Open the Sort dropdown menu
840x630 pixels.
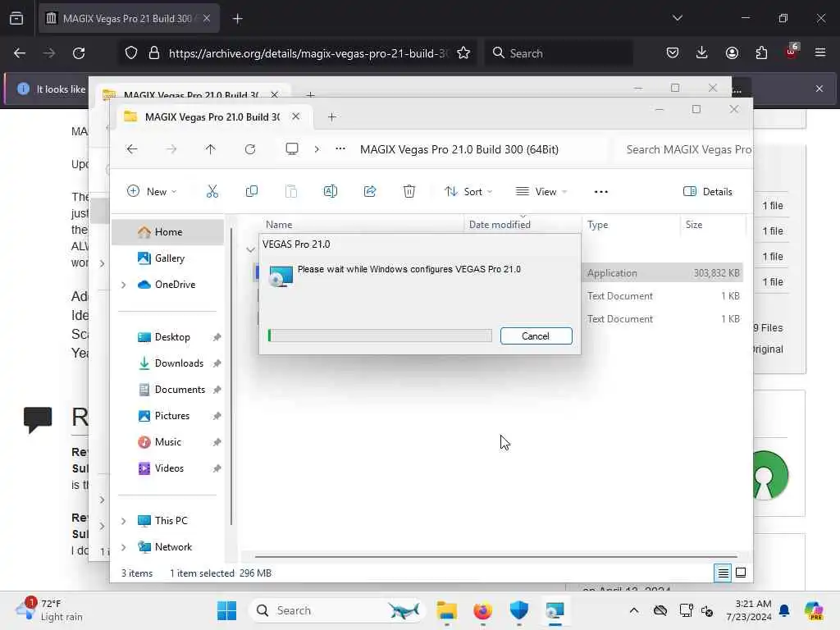468,191
